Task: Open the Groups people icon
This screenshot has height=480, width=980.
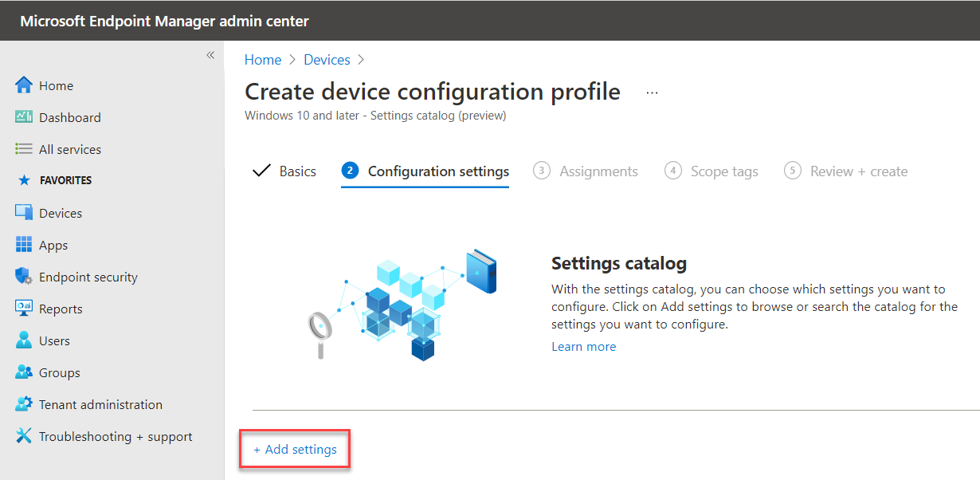Action: pyautogui.click(x=24, y=372)
